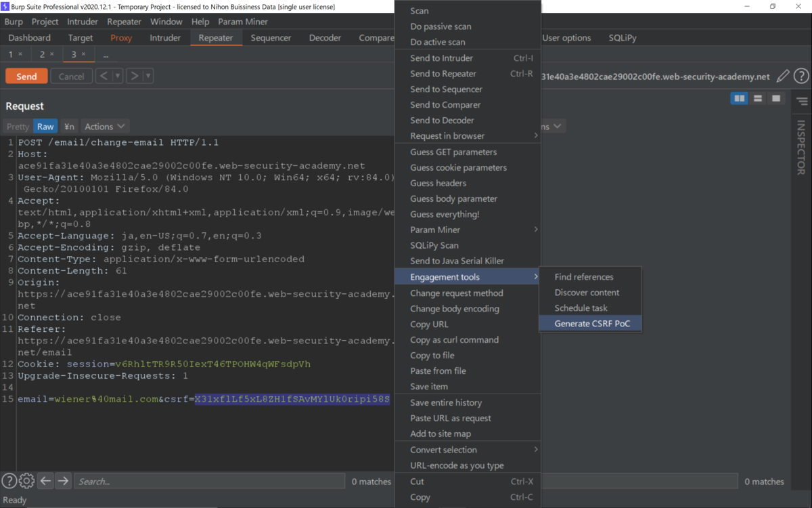The width and height of the screenshot is (812, 508).
Task: Choose Find references in submenu
Action: tap(590, 277)
